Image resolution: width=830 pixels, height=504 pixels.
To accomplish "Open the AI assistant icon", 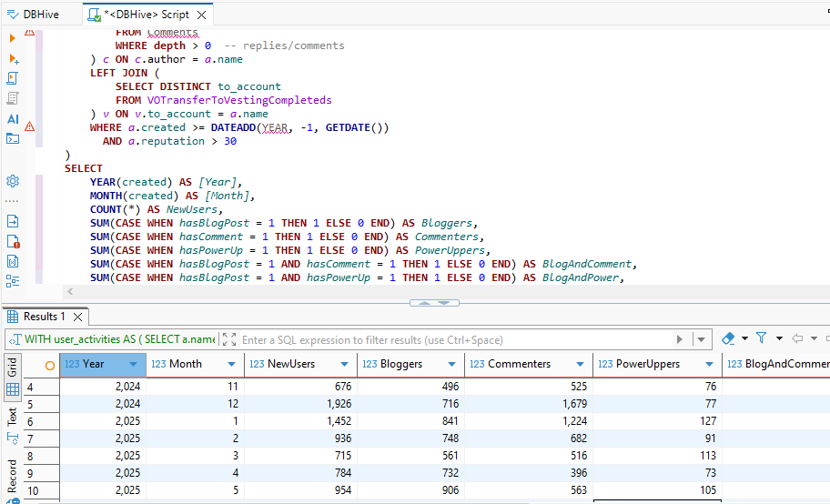I will 13,119.
